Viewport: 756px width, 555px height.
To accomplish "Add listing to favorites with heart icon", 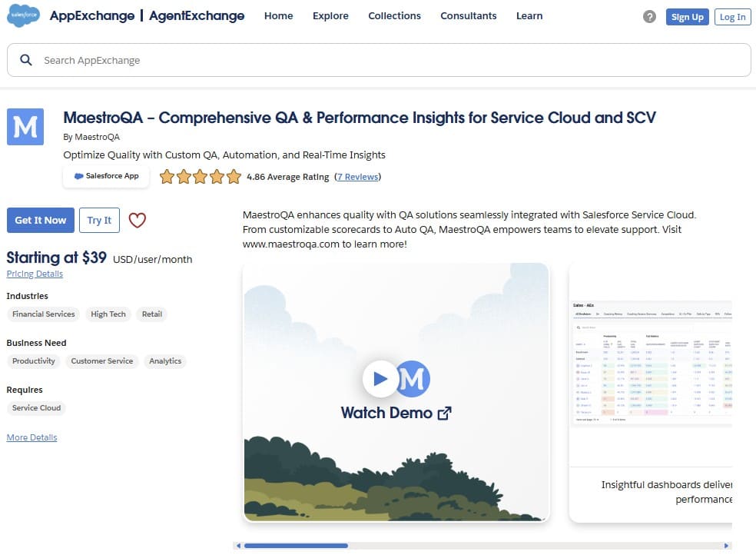I will point(138,221).
